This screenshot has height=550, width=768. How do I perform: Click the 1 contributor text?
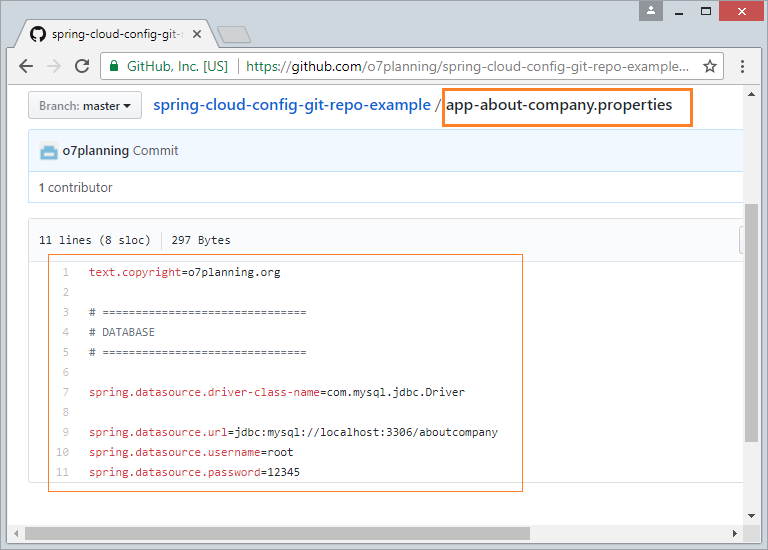tap(75, 188)
